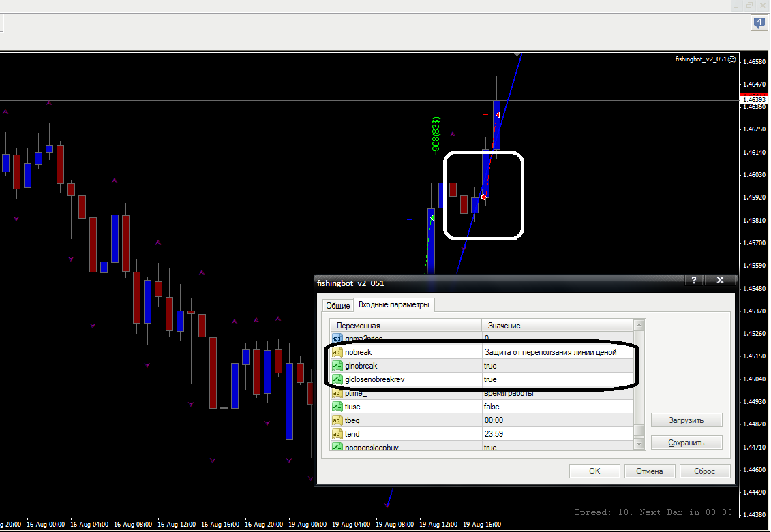Select the glnobreak variable name

coord(361,366)
